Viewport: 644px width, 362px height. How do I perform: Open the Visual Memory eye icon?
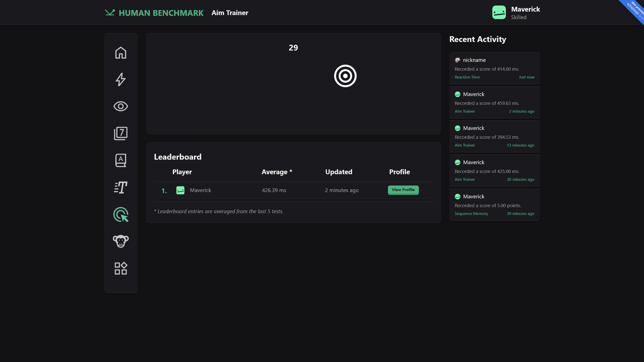click(x=121, y=106)
